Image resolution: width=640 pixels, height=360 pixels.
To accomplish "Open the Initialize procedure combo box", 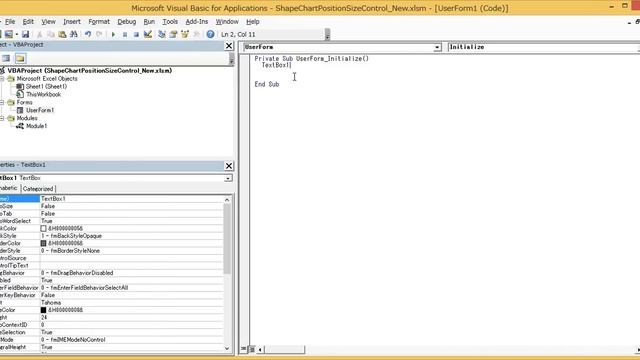I will tap(544, 47).
